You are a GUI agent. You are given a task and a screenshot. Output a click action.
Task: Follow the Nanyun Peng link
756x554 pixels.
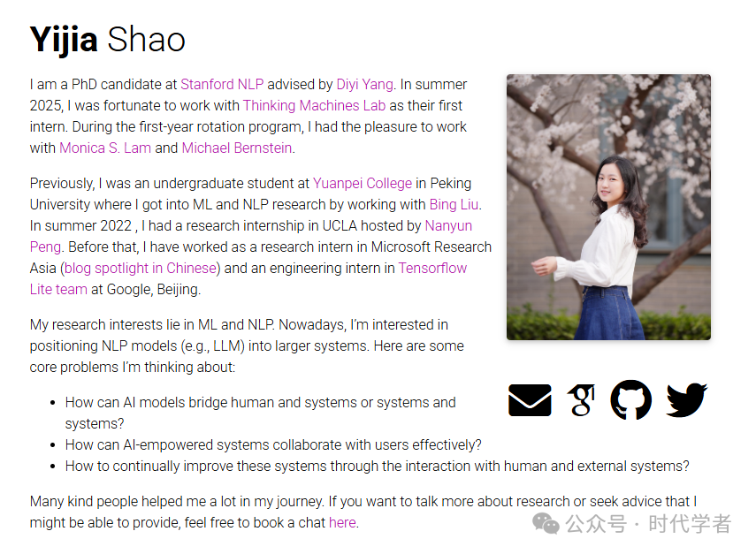coord(448,226)
